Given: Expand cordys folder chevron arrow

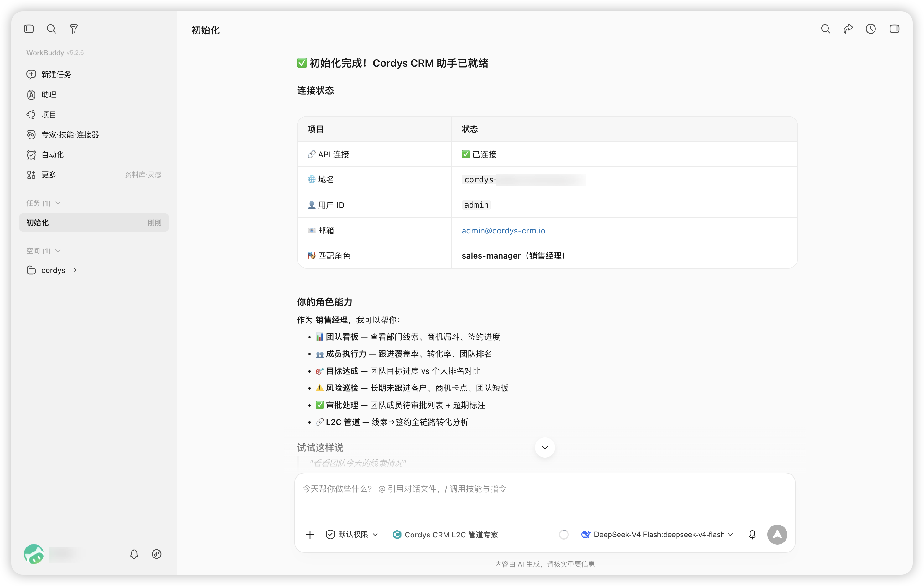Looking at the screenshot, I should click(75, 270).
